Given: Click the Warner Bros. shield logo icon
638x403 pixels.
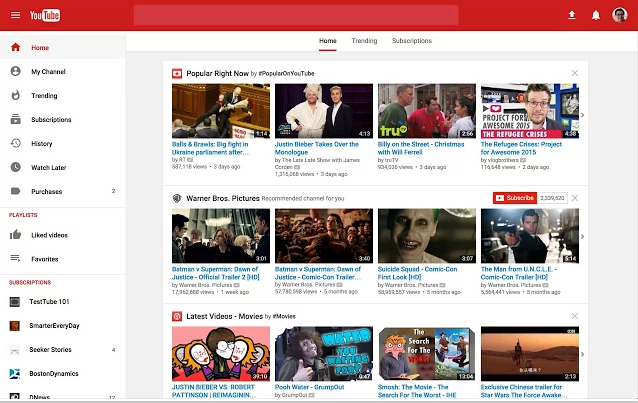Looking at the screenshot, I should click(177, 198).
